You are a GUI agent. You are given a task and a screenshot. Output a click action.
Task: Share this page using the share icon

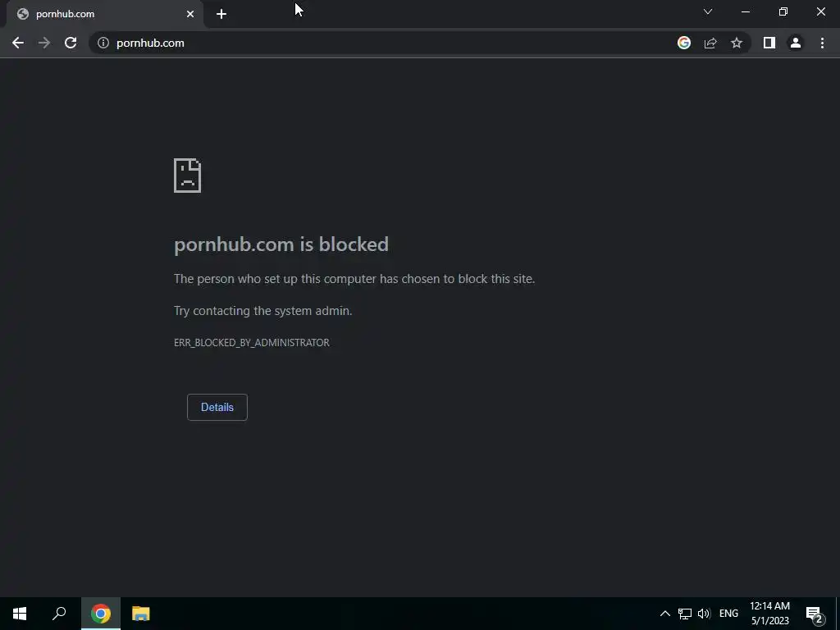click(x=710, y=43)
